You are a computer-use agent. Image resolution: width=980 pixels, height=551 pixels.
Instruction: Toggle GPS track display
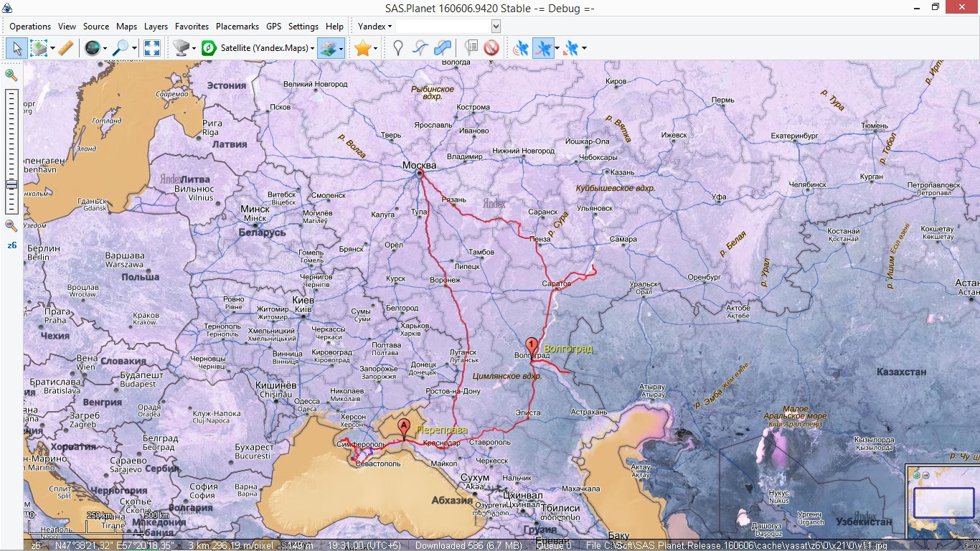[x=544, y=48]
